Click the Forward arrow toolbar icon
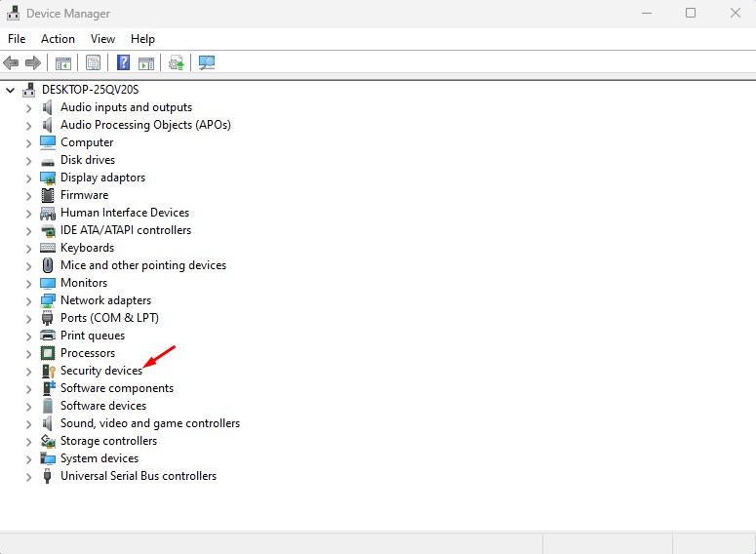Viewport: 756px width, 554px height. 33,62
